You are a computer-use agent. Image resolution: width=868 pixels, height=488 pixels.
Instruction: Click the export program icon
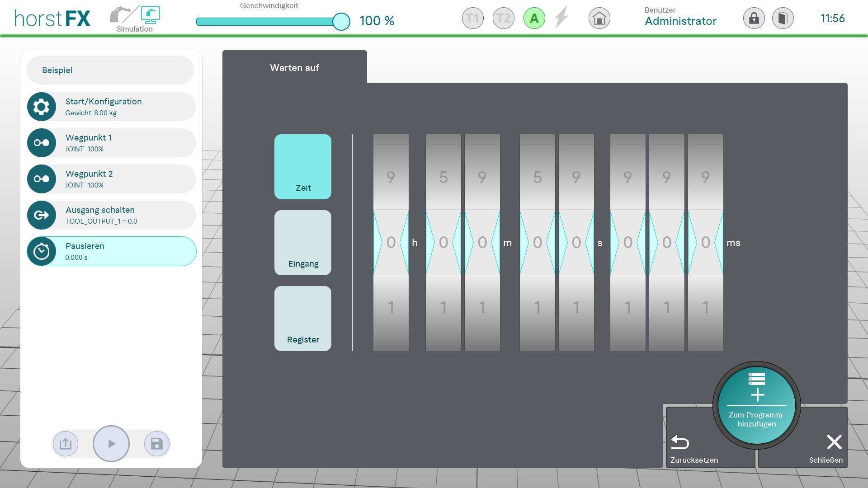(x=66, y=444)
